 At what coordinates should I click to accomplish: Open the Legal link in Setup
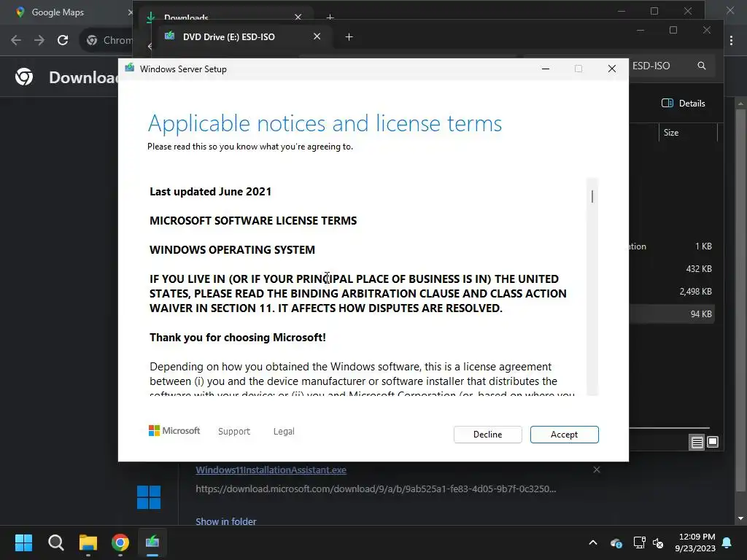coord(284,432)
